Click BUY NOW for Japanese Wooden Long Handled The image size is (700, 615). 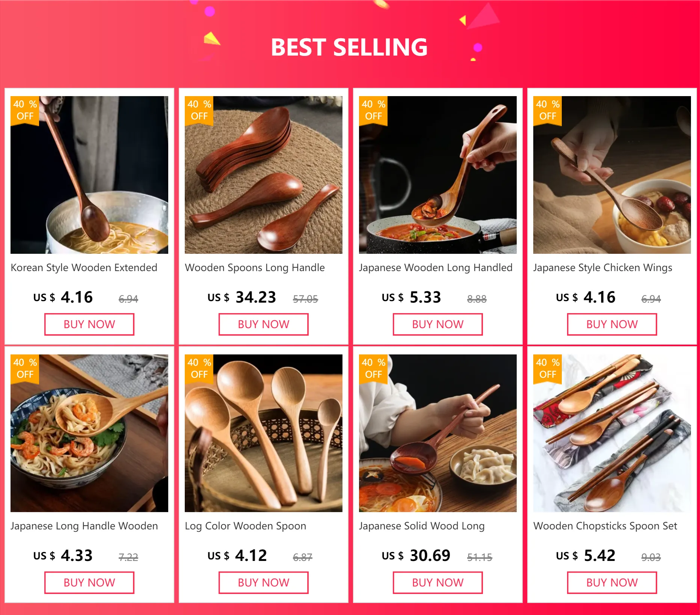[438, 324]
